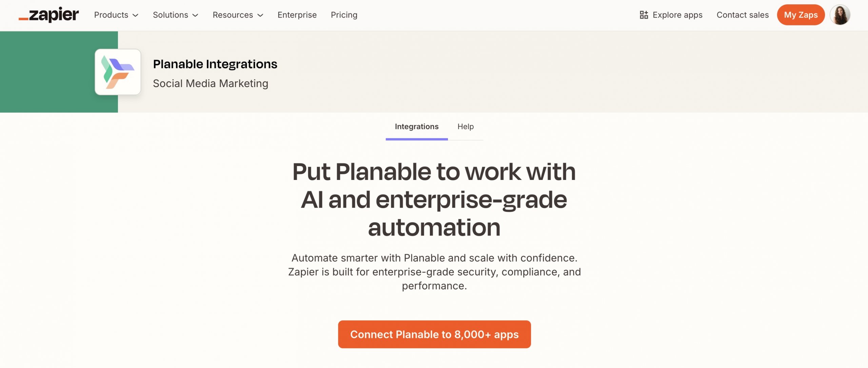
Task: Click the Explore apps text link
Action: (x=677, y=15)
